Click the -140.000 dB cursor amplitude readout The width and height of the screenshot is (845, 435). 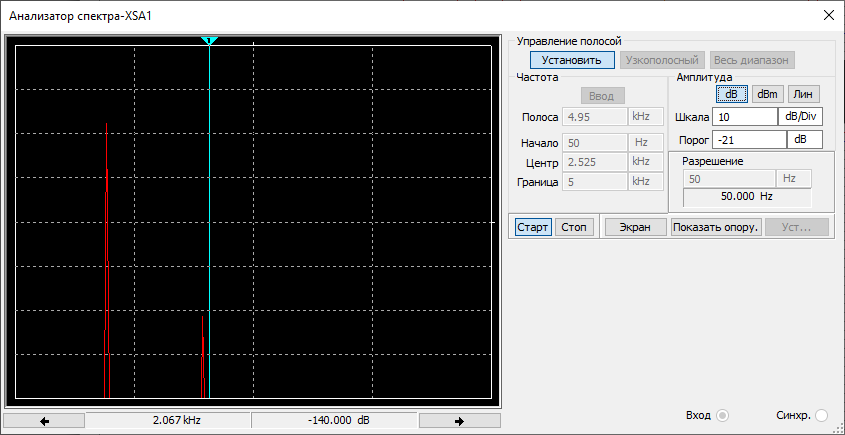(335, 421)
